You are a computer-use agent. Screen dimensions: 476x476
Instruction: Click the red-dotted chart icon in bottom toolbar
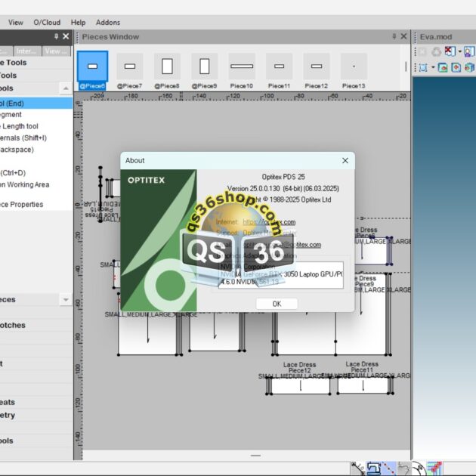click(434, 468)
